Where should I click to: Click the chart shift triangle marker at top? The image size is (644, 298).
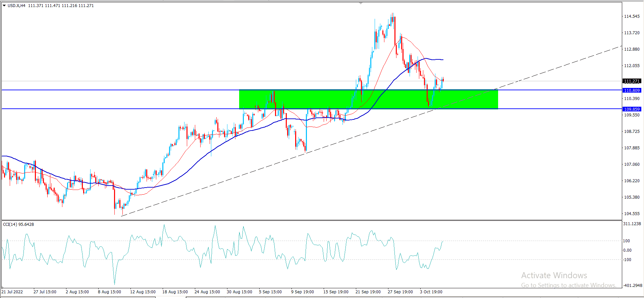click(361, 3)
